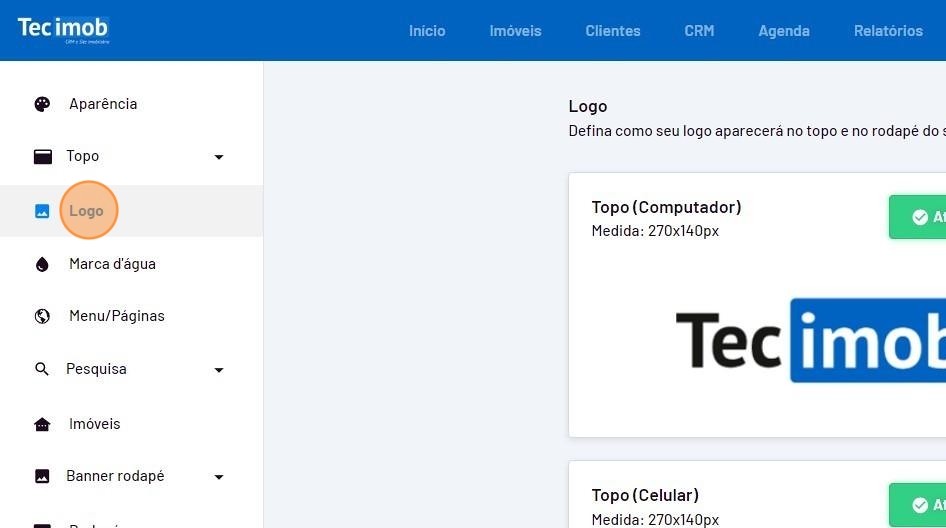The image size is (946, 528).
Task: Expand the Pesquisa dropdown arrow
Action: [x=219, y=370]
